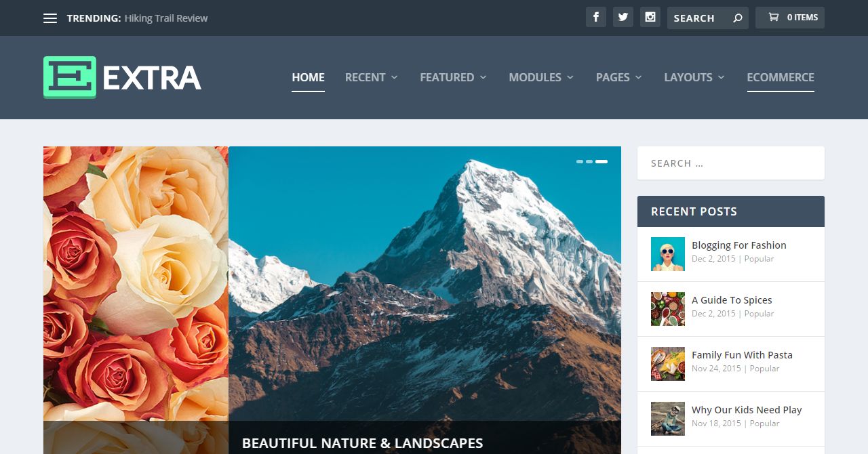The width and height of the screenshot is (868, 454).
Task: Open the A Guide To Spices thumbnail
Action: 668,309
